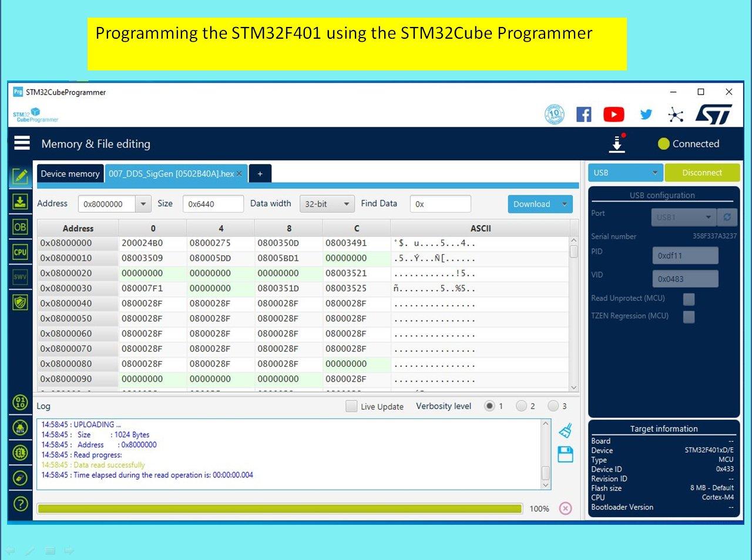Select verbosity level 3 radio button
Screen dimensions: 752x560
point(553,406)
